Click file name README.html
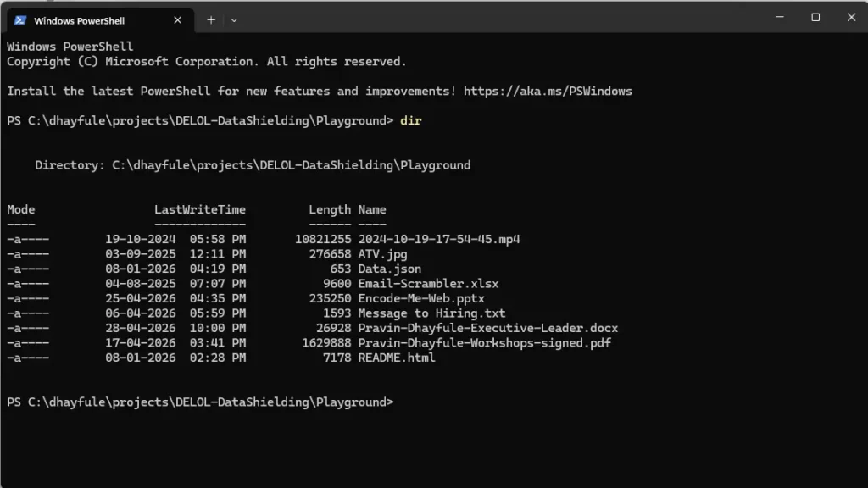The height and width of the screenshot is (488, 868). pyautogui.click(x=397, y=358)
